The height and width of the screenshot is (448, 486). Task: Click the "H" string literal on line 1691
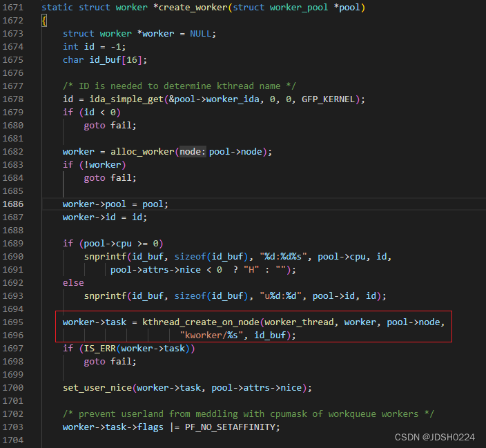coord(251,270)
